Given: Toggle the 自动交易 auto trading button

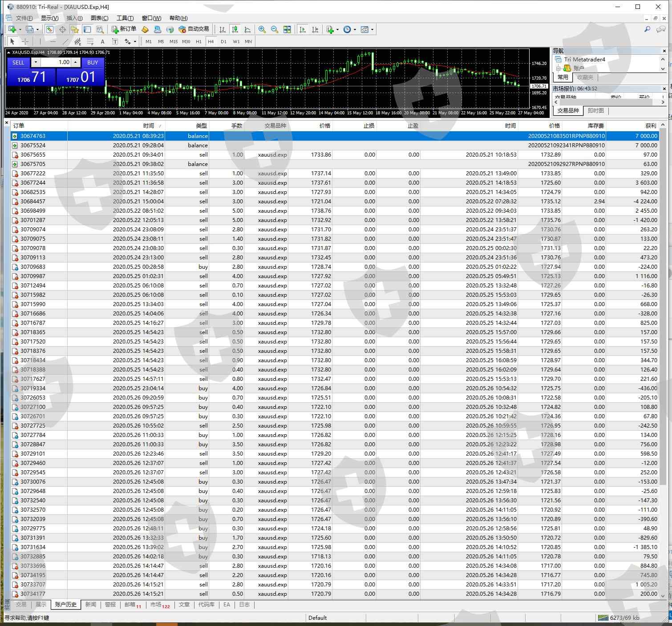Looking at the screenshot, I should click(194, 29).
